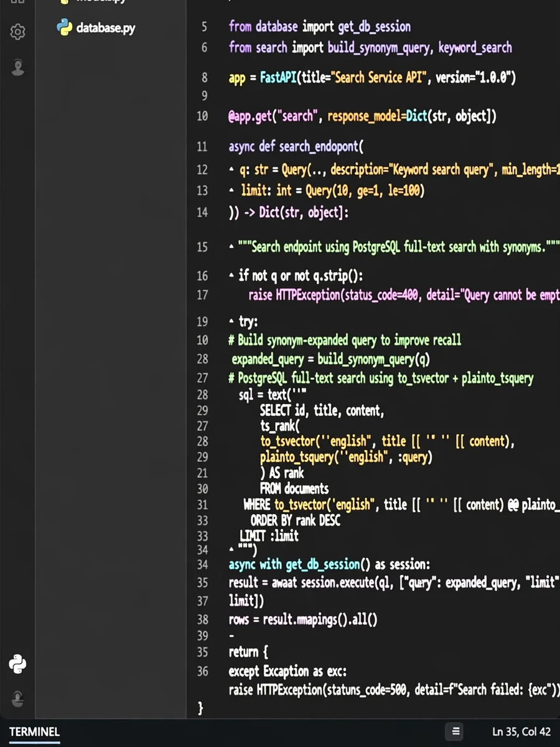
Task: Click line number 14 in the gutter
Action: click(x=202, y=212)
